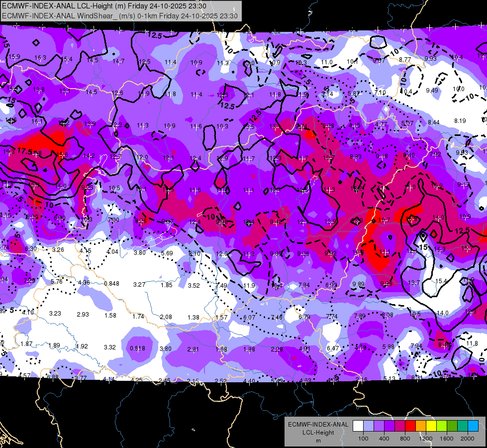Select the blue legend color swatch
Screen dimensions: 487x448
coord(473,426)
